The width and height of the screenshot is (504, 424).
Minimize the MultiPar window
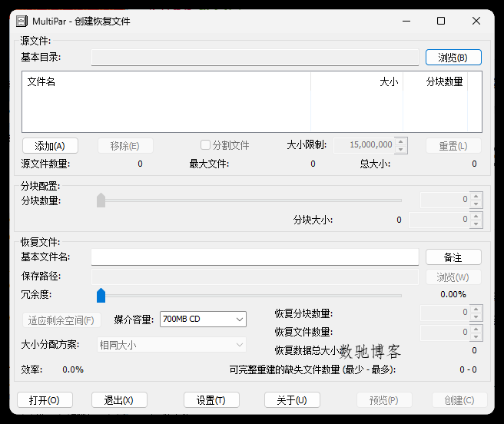coord(406,22)
